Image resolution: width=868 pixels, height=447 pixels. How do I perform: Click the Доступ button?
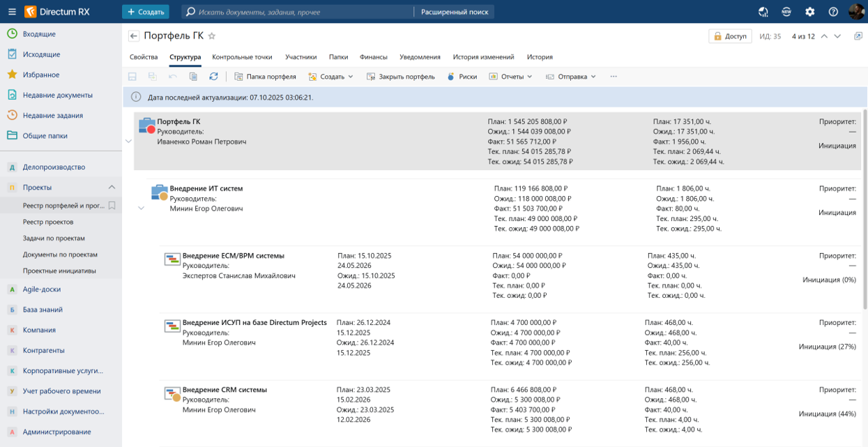click(730, 36)
